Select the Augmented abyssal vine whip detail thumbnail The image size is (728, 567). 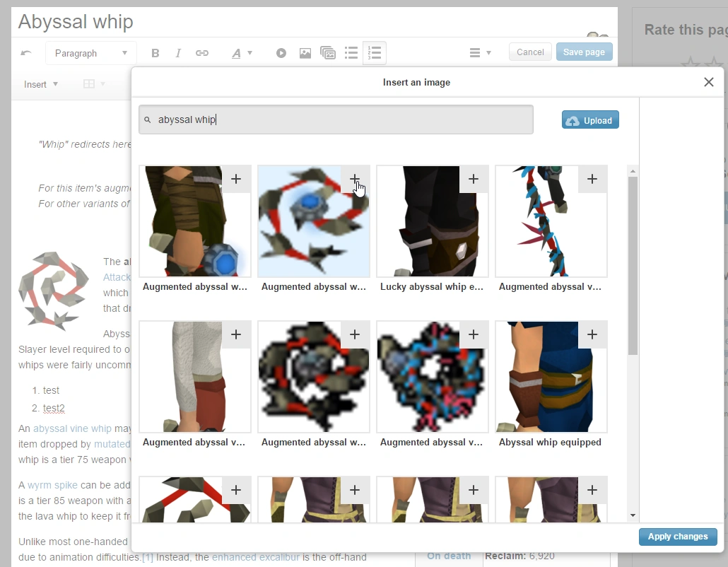pyautogui.click(x=551, y=221)
